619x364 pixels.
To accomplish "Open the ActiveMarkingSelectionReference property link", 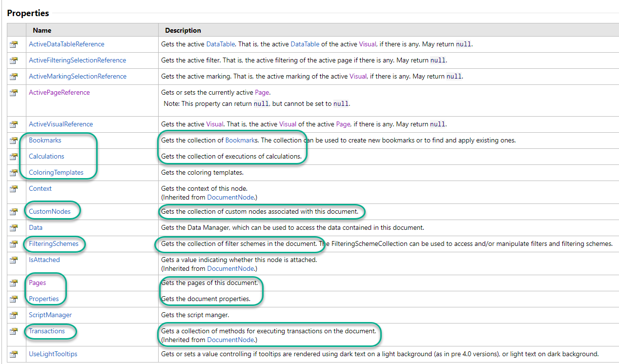I will point(77,76).
